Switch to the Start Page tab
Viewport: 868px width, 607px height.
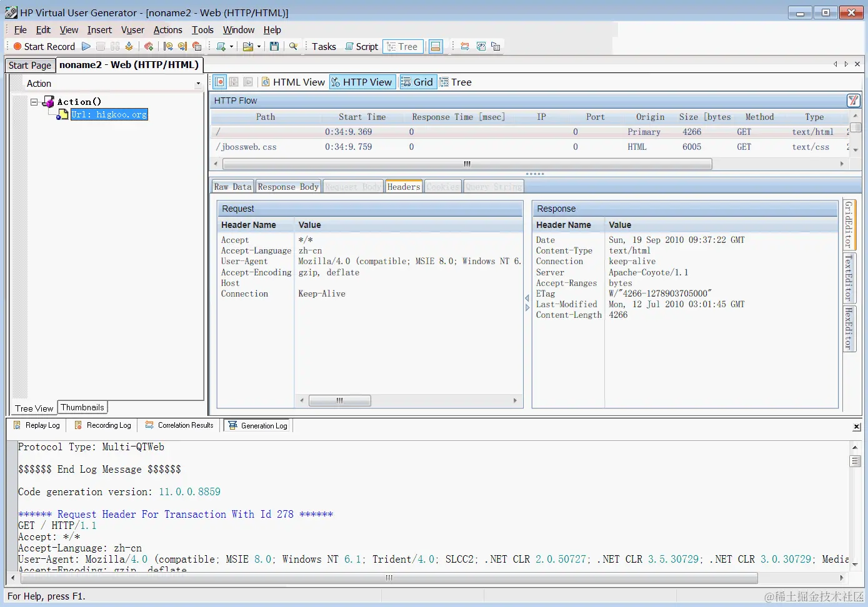30,65
